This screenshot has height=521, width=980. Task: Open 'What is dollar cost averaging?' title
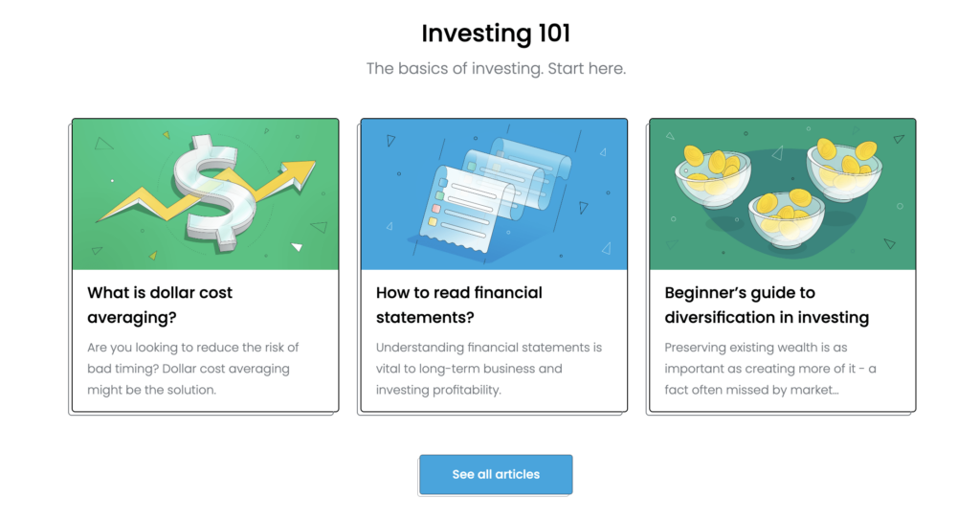(x=160, y=305)
